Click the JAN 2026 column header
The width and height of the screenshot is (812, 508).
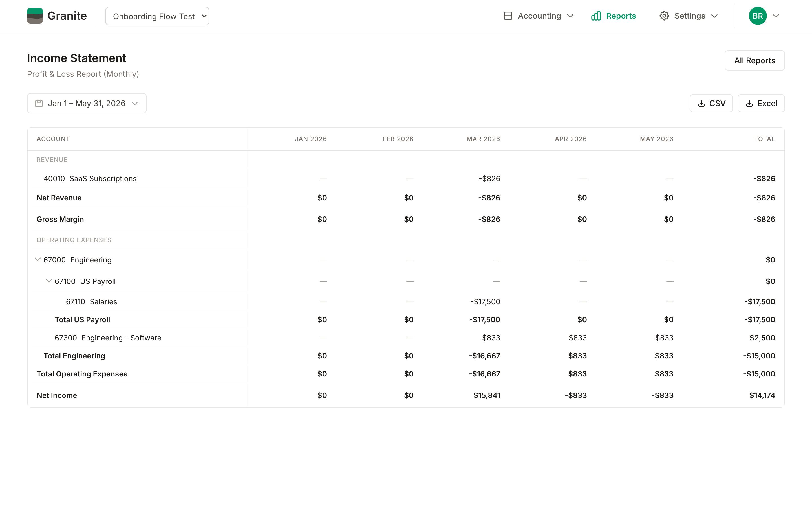pyautogui.click(x=311, y=139)
